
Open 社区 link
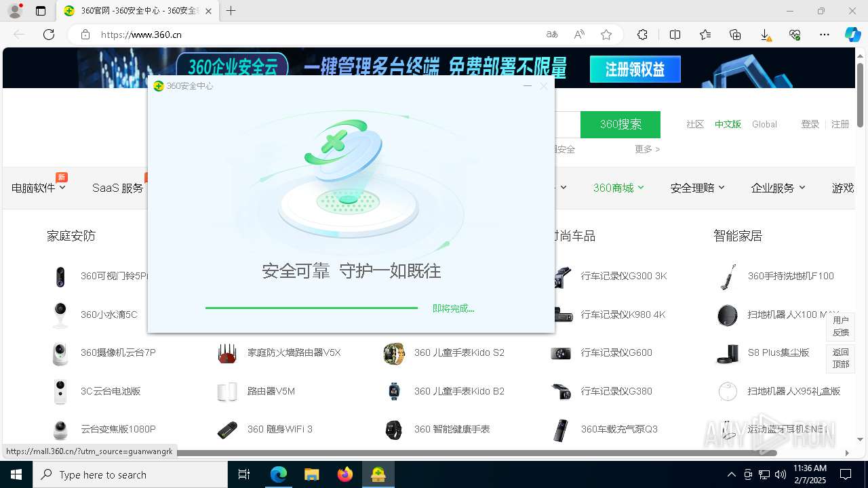tap(695, 124)
